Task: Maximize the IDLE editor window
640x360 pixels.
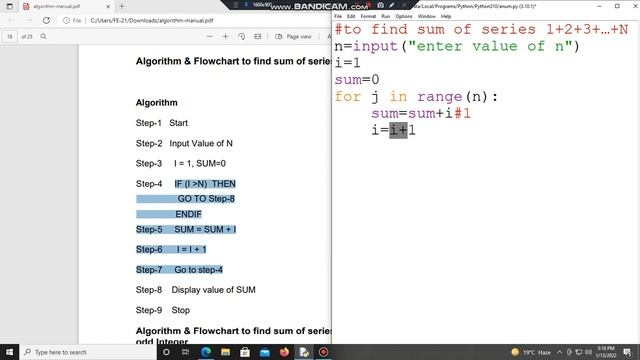Action: point(617,6)
